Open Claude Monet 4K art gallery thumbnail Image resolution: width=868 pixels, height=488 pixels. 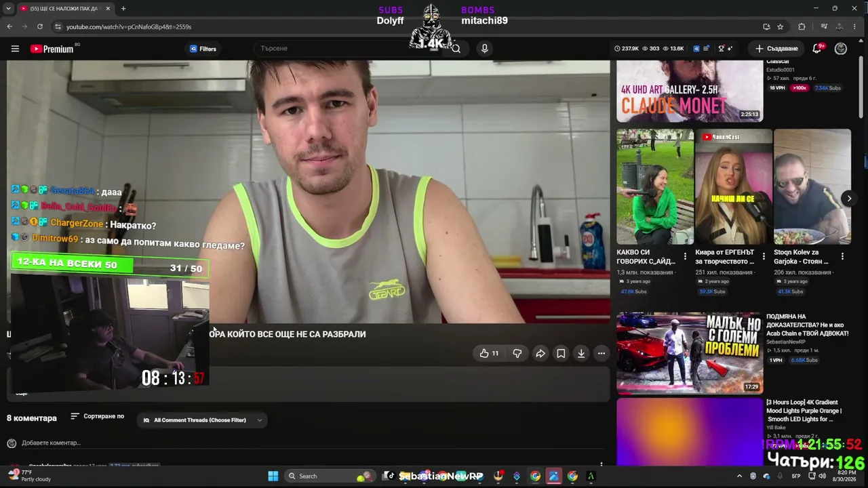[x=690, y=91]
